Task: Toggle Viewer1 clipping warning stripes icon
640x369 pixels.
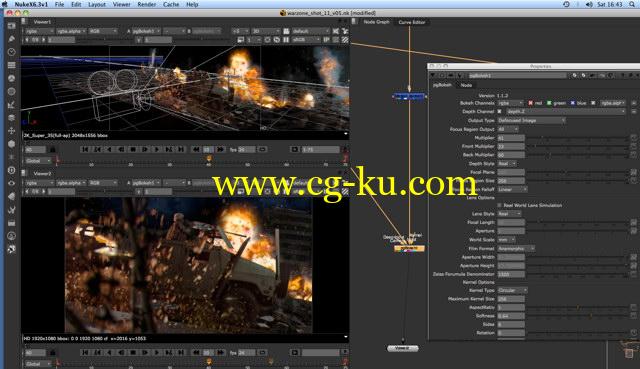Action: click(345, 40)
